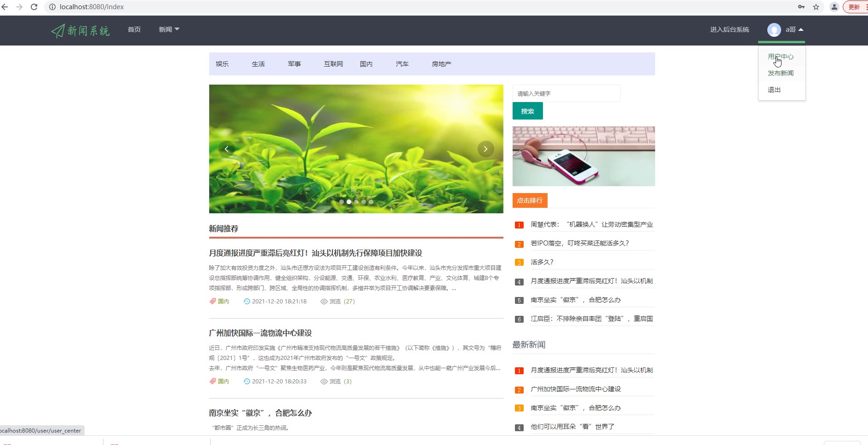
Task: Expand the 新闻 dropdown menu
Action: pos(169,29)
